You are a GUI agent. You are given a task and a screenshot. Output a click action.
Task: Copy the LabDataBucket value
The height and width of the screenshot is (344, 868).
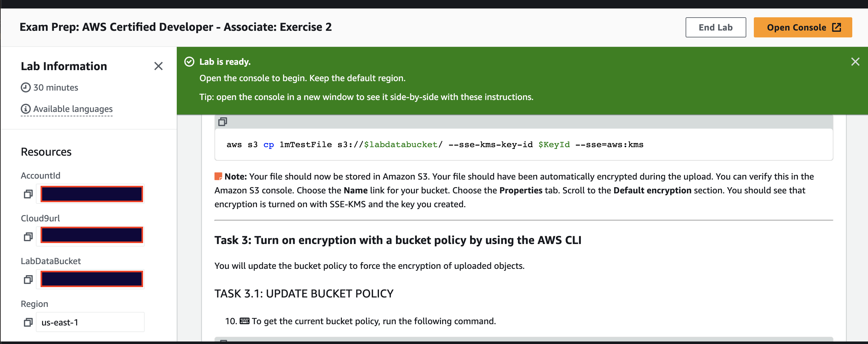(x=28, y=280)
